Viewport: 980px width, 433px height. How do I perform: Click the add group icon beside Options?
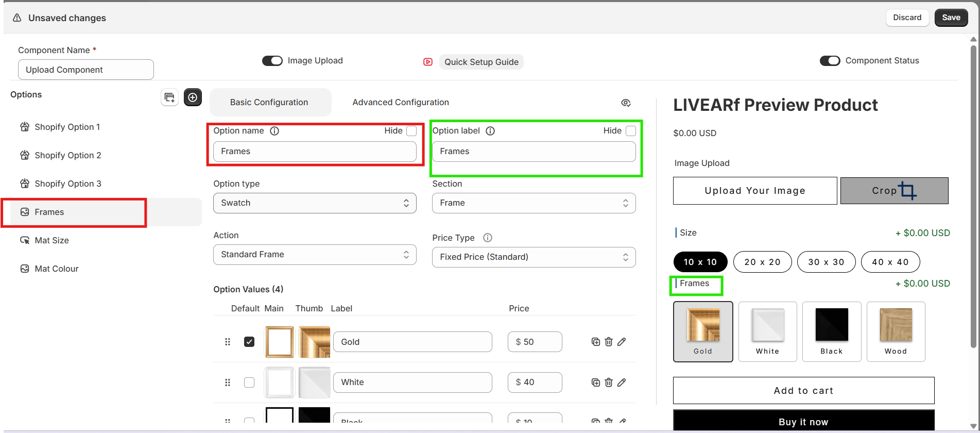pyautogui.click(x=169, y=97)
